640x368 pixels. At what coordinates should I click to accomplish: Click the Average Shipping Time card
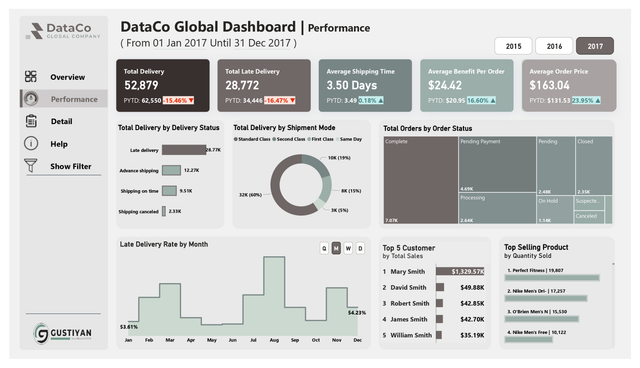coord(365,85)
